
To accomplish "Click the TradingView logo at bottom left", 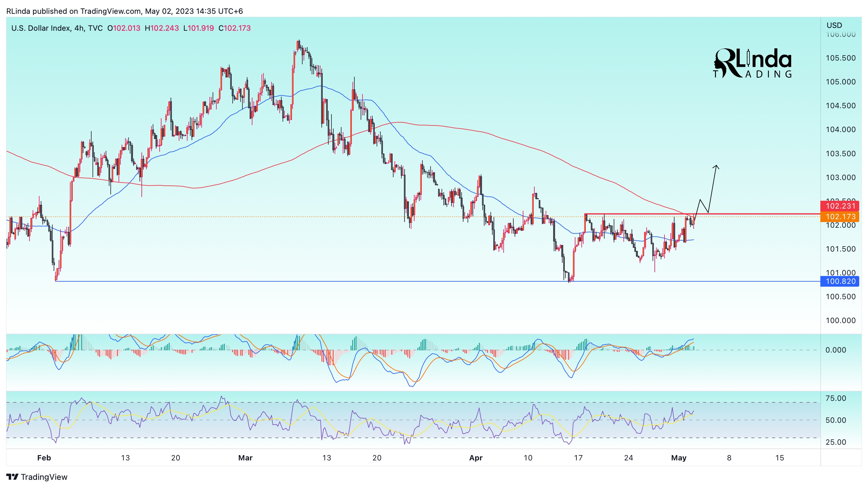I will 37,477.
